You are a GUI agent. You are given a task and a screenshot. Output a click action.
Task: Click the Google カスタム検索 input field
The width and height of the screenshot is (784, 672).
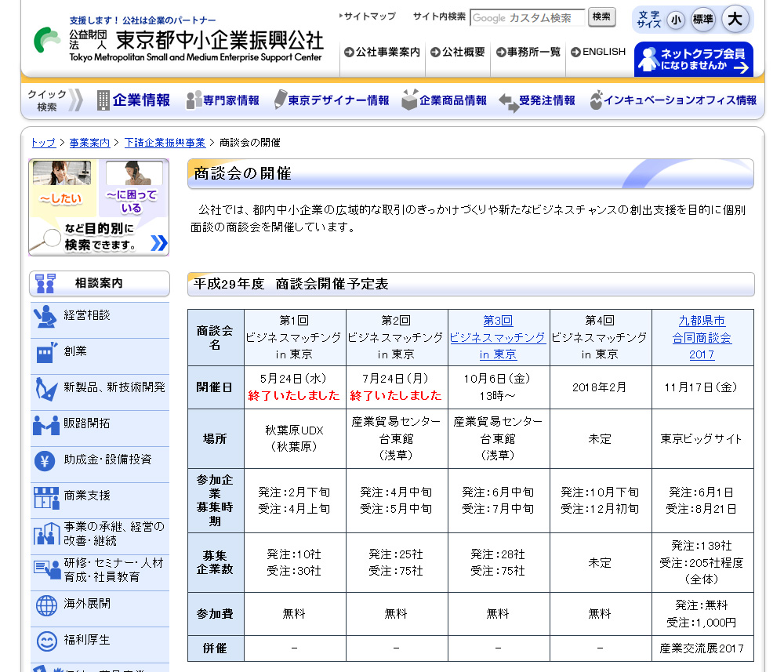coord(527,18)
